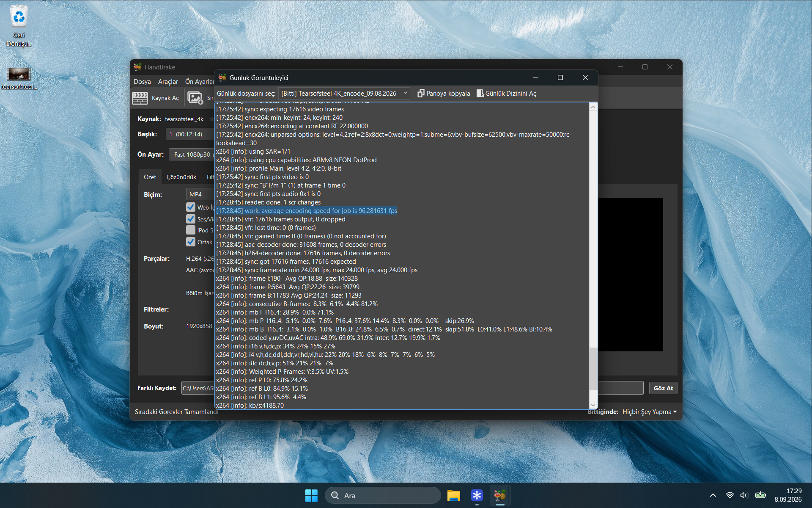This screenshot has height=508, width=812.
Task: Open the Ön Ayar Fast 1080p30 preset selector
Action: click(x=192, y=155)
